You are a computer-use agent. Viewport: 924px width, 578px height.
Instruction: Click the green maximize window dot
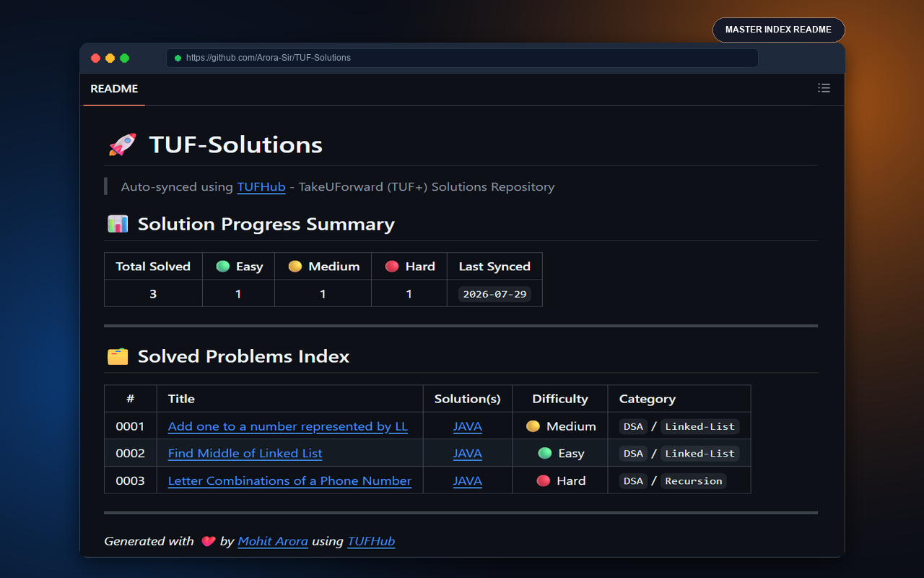(x=124, y=58)
